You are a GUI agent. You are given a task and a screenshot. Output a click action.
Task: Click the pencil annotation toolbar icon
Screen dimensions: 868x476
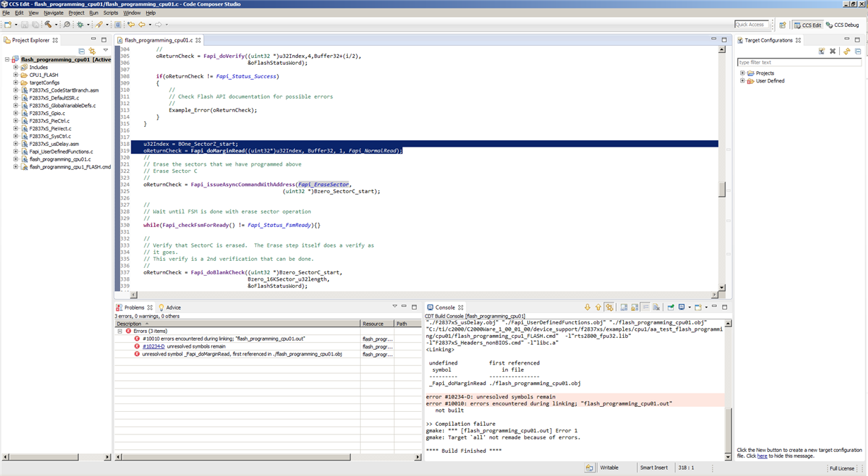(99, 25)
